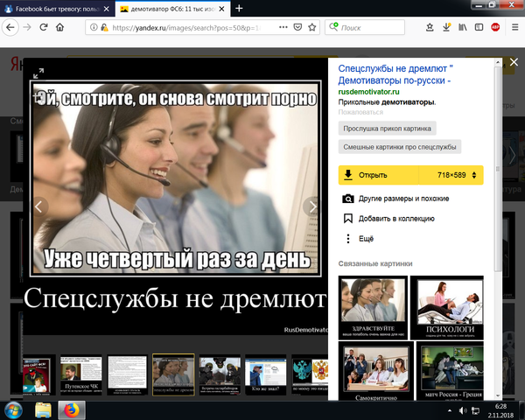Bookmark this page with the star icon
Viewport: 525px width, 420px height.
tap(313, 27)
